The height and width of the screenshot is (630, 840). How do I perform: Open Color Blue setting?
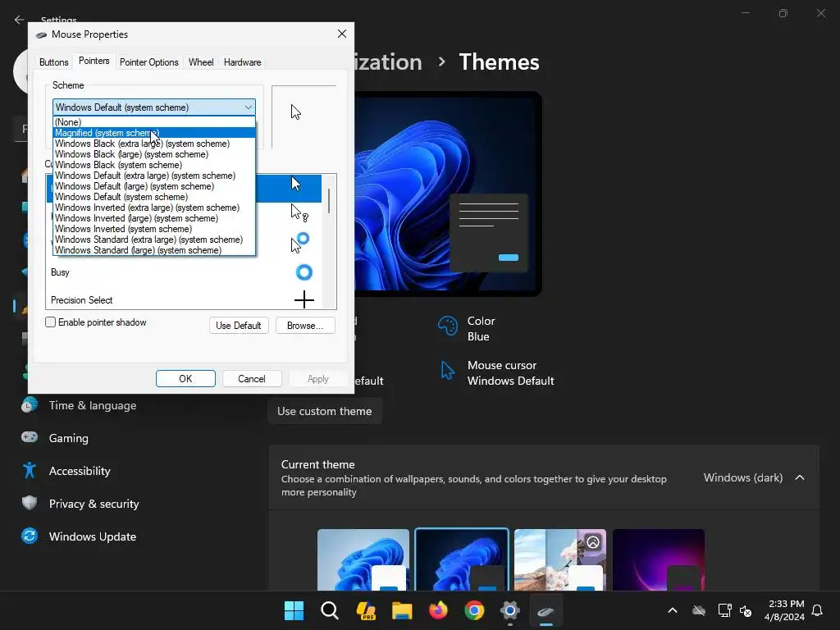pyautogui.click(x=466, y=328)
